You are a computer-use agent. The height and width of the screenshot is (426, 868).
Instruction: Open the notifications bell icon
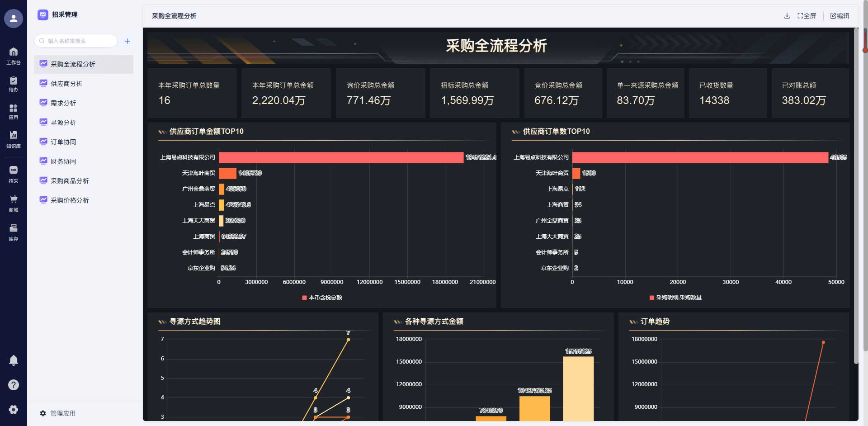pyautogui.click(x=13, y=360)
